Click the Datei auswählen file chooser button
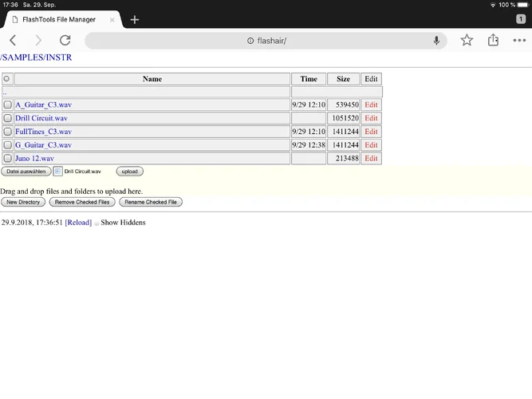This screenshot has height=399, width=532. pyautogui.click(x=26, y=172)
